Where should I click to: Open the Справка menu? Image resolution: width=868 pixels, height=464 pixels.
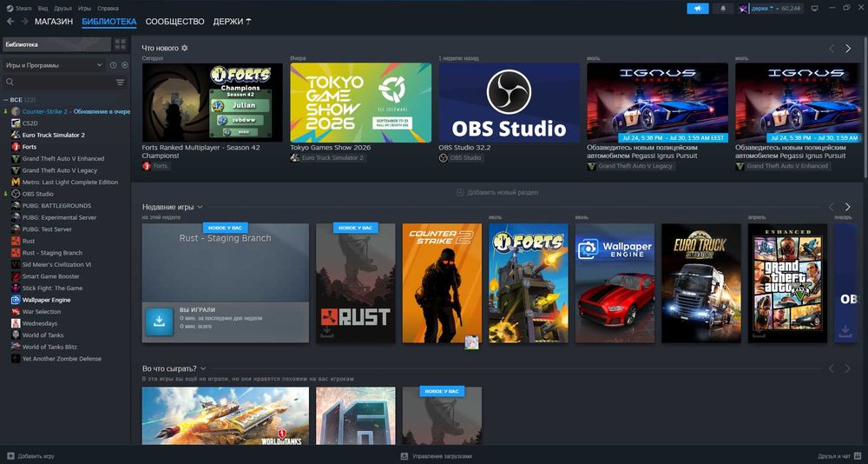108,9
